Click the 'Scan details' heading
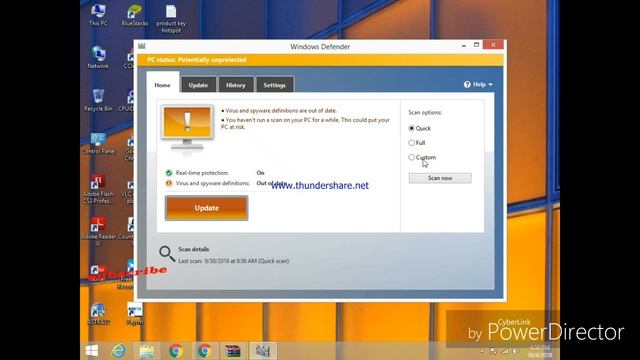640x360 pixels. (x=193, y=249)
